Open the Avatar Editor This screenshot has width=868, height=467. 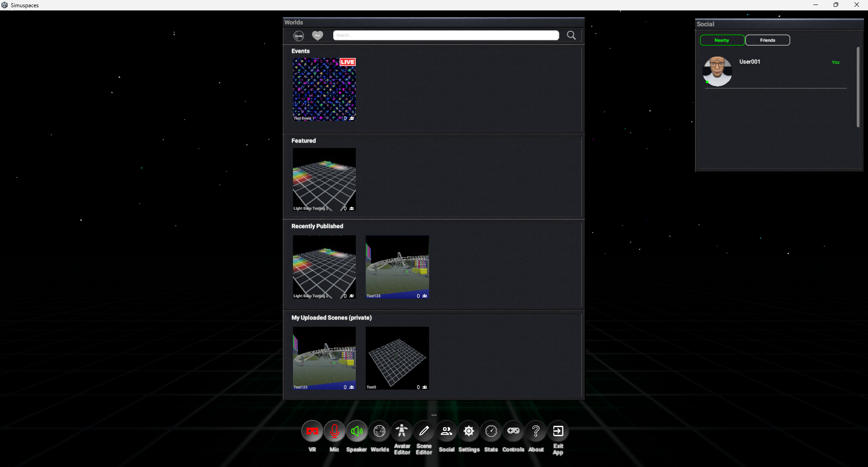pos(401,431)
